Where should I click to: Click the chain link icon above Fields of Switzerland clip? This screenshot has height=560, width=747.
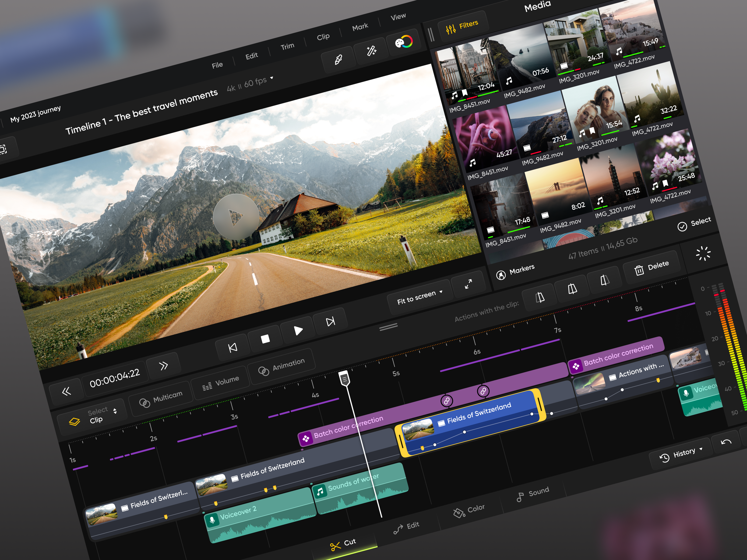(447, 402)
